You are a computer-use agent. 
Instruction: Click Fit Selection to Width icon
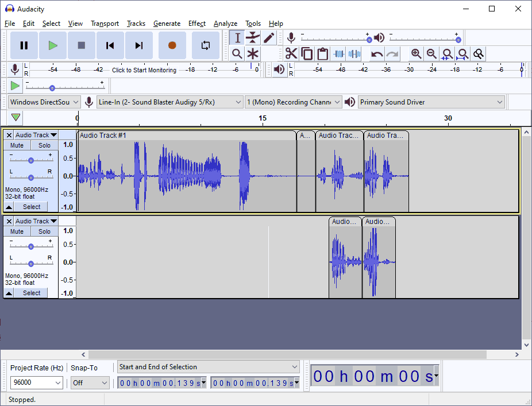click(447, 53)
